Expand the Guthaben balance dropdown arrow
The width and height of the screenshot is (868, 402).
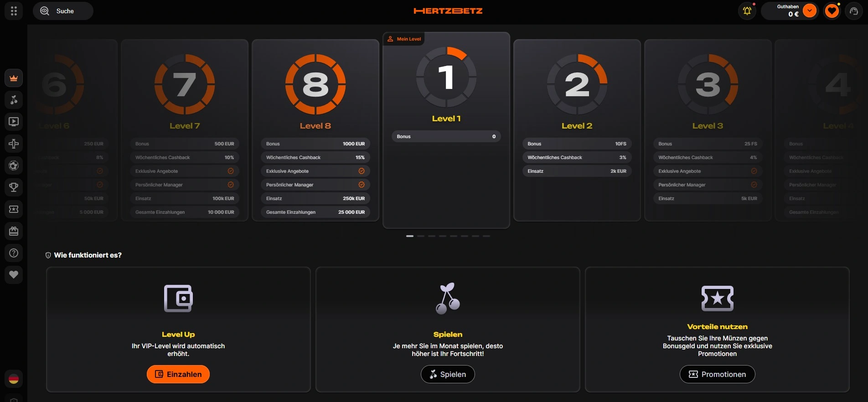[x=810, y=11]
